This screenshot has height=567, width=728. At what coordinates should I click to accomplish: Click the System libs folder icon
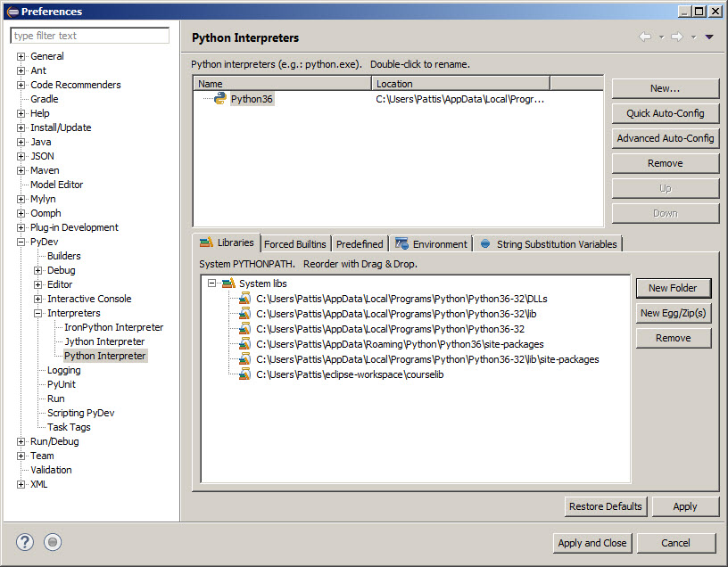click(x=228, y=283)
